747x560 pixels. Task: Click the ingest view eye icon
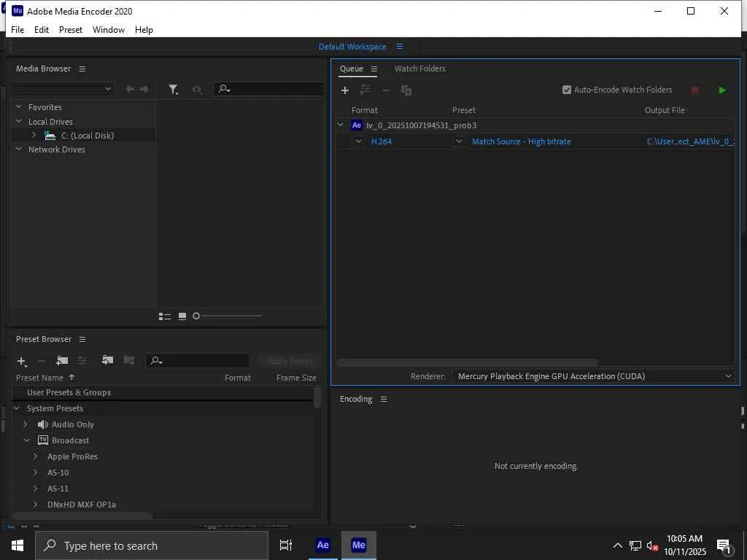(x=197, y=90)
